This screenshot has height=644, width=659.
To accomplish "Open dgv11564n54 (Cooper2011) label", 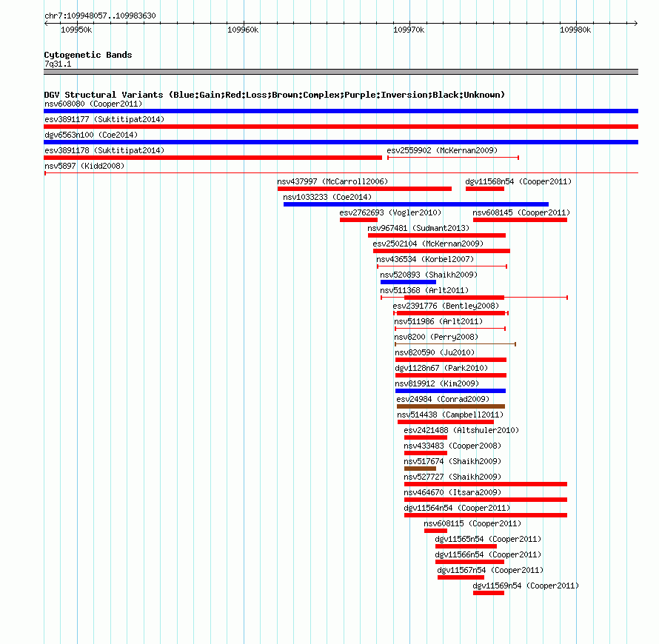I will click(x=457, y=508).
